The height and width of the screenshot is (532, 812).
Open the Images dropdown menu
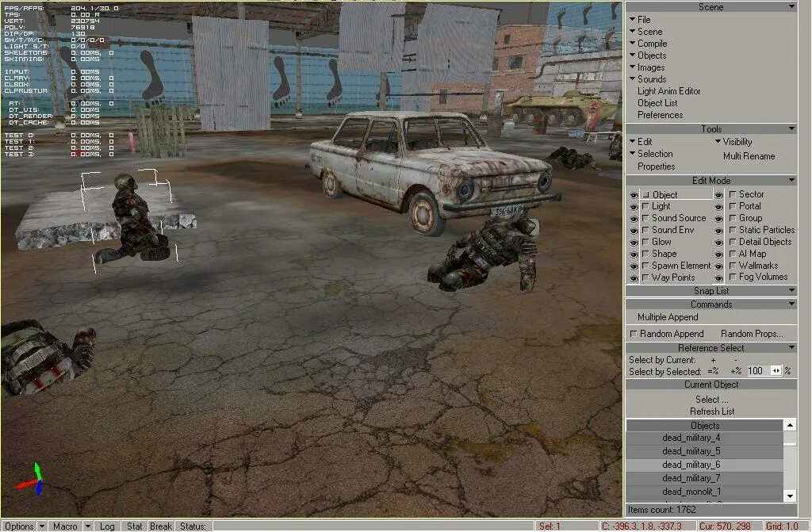[647, 67]
